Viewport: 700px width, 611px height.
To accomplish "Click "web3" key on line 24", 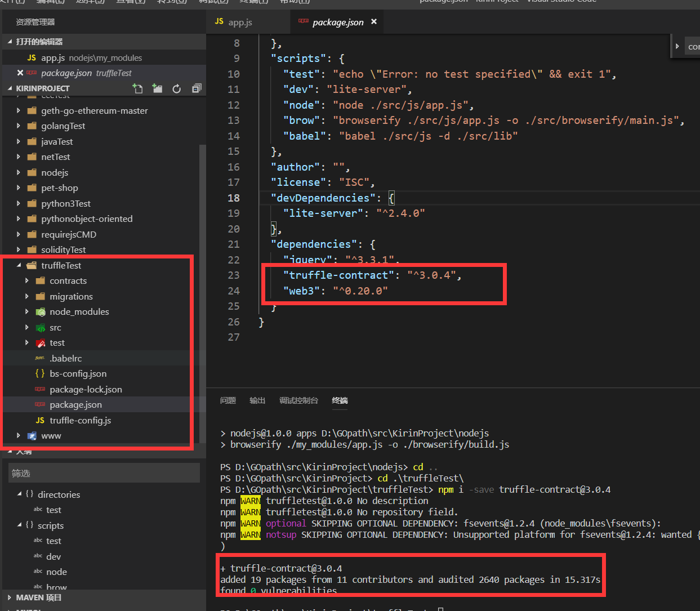I will (x=301, y=291).
